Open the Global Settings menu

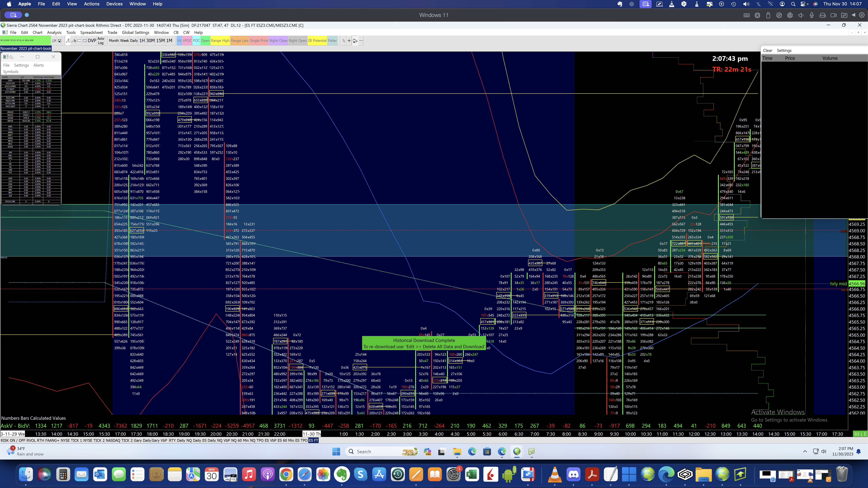point(135,33)
